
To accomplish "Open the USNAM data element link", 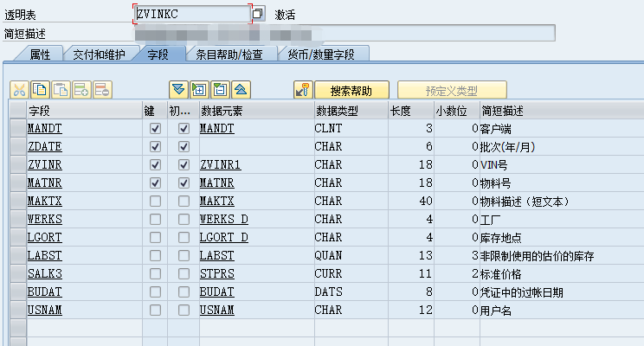I will [x=217, y=310].
